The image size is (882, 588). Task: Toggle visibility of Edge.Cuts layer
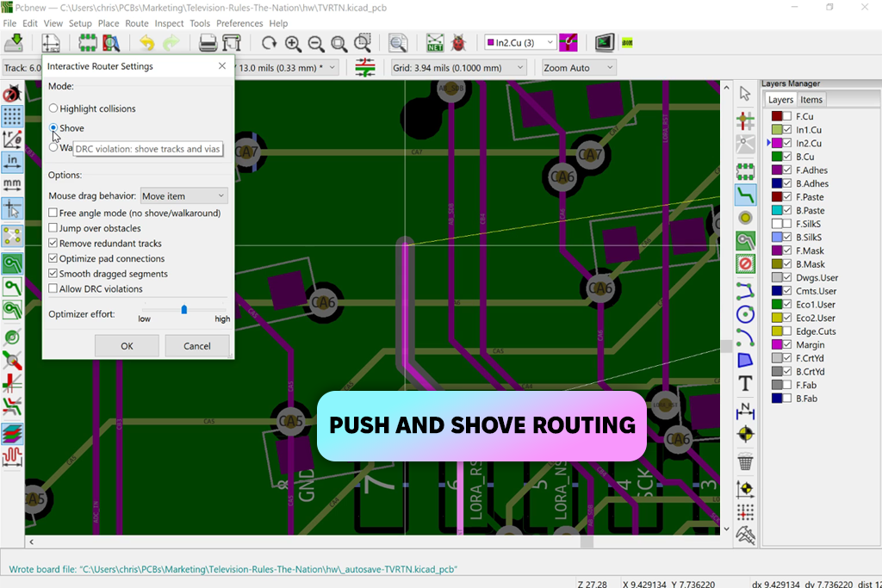[x=787, y=331]
